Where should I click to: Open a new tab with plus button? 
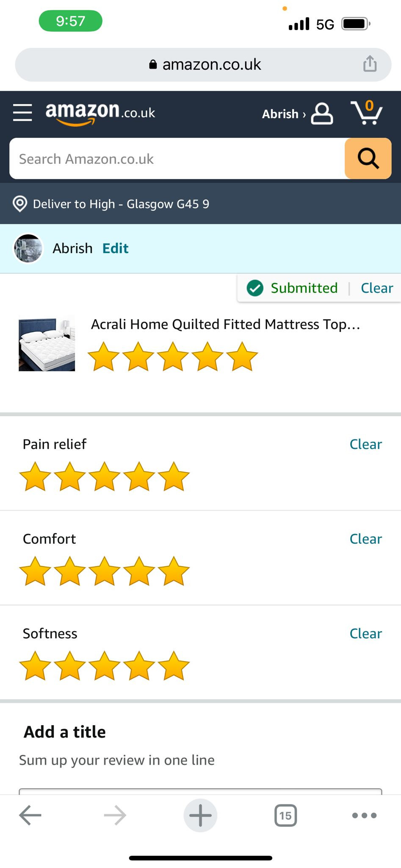pyautogui.click(x=200, y=815)
